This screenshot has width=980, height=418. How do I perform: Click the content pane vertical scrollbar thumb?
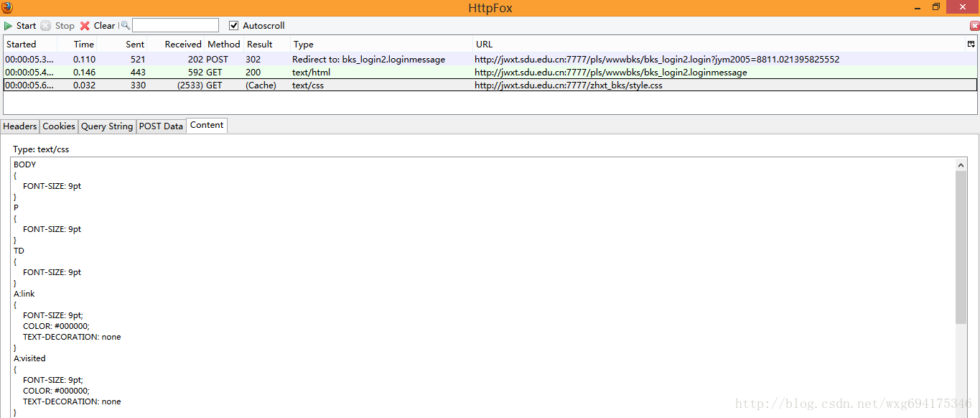click(961, 248)
